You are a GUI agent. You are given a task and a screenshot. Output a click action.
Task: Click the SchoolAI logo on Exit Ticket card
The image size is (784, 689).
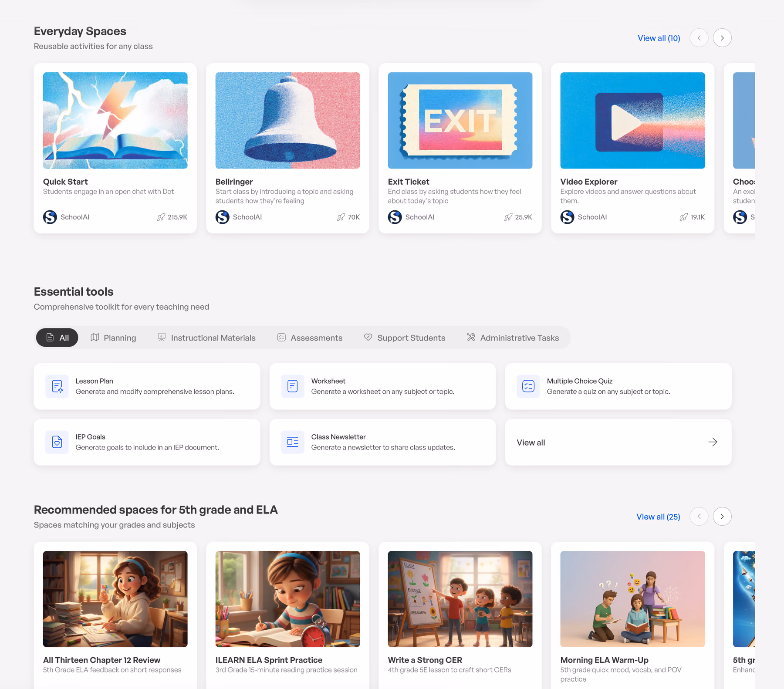[395, 217]
